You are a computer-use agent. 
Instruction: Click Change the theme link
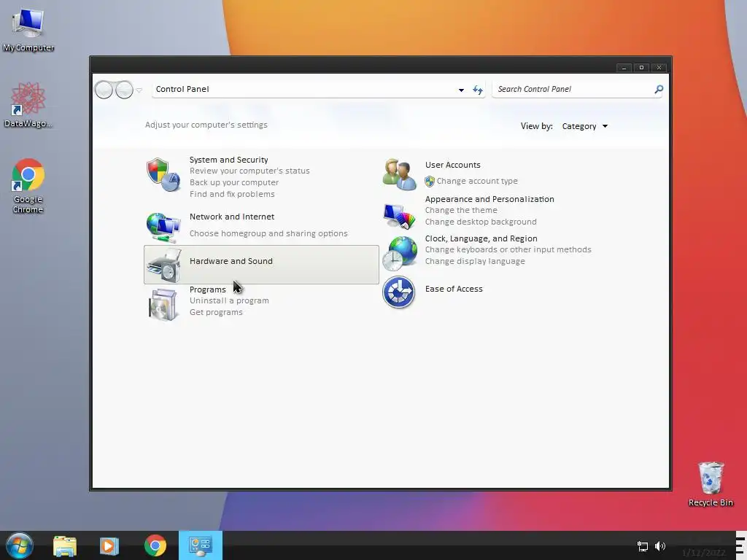pyautogui.click(x=461, y=210)
